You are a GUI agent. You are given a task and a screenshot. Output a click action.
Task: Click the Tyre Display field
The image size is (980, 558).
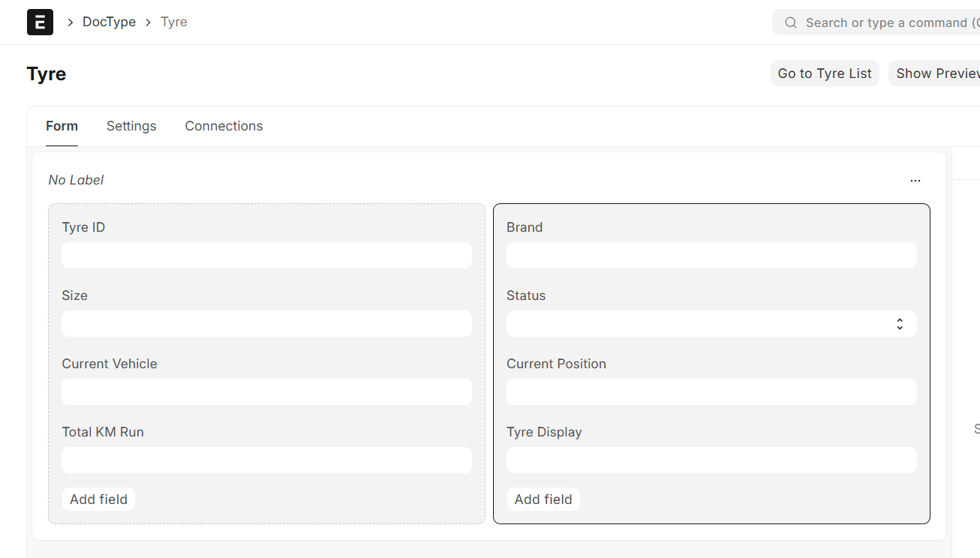(711, 460)
